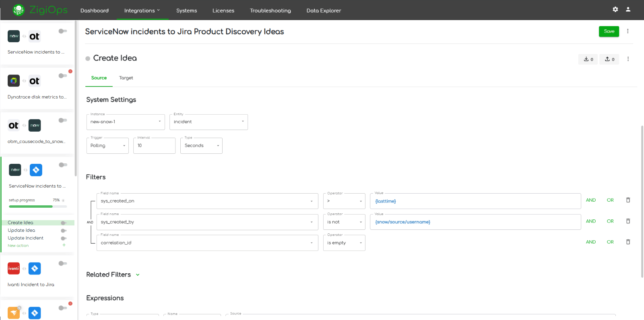Viewport: 644px width, 320px height.
Task: Toggle obm_causecode_to_snow integration switch
Action: pyautogui.click(x=62, y=120)
